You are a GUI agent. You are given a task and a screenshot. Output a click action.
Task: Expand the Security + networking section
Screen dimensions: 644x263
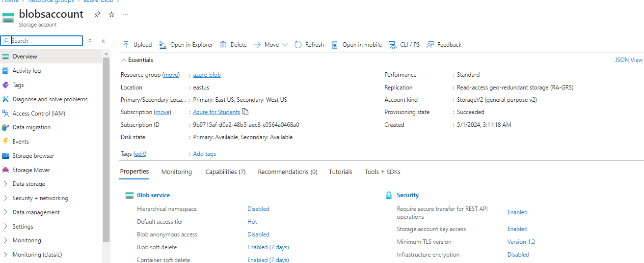(x=5, y=198)
